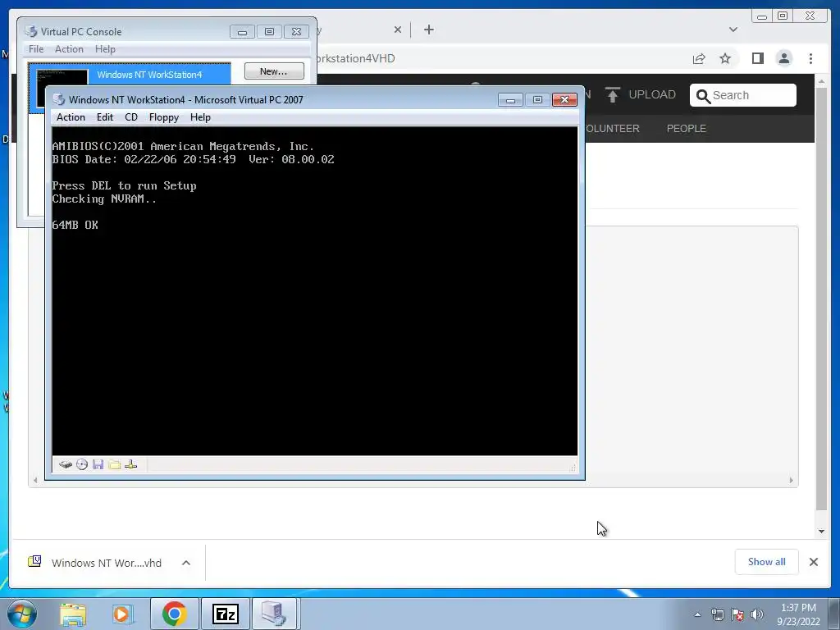Click the Action Center flag icon
The image size is (840, 630).
(x=737, y=614)
